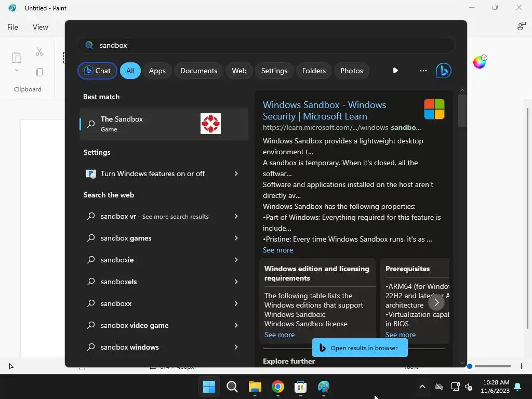This screenshot has width=532, height=399.
Task: Click the Bing Chat icon in search panel
Action: tap(444, 71)
